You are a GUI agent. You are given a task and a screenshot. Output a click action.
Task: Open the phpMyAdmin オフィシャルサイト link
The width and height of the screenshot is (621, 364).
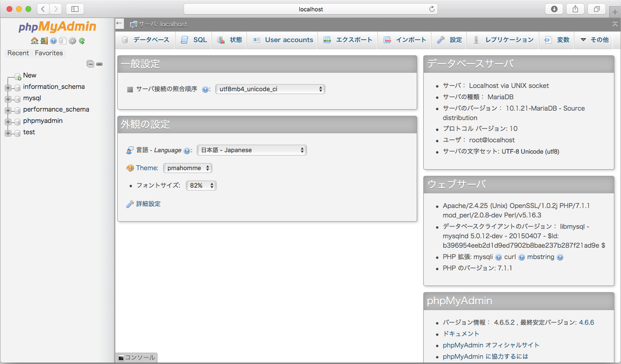coord(491,345)
